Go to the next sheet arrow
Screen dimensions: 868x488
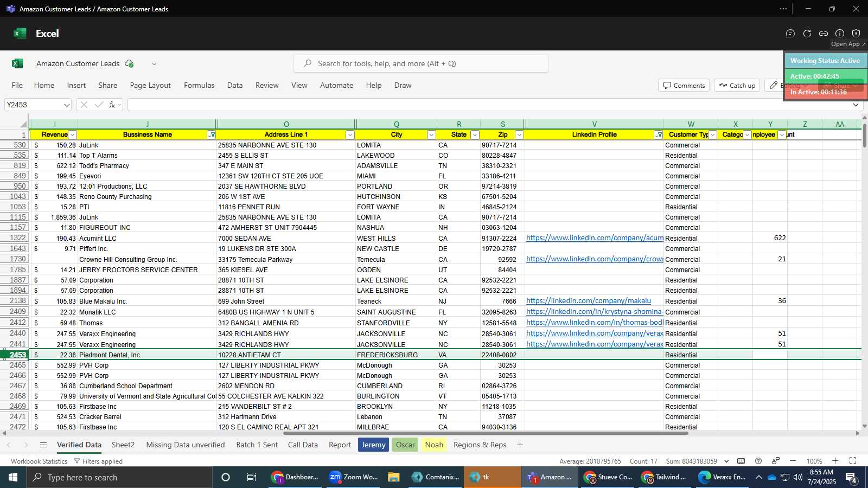tap(25, 445)
